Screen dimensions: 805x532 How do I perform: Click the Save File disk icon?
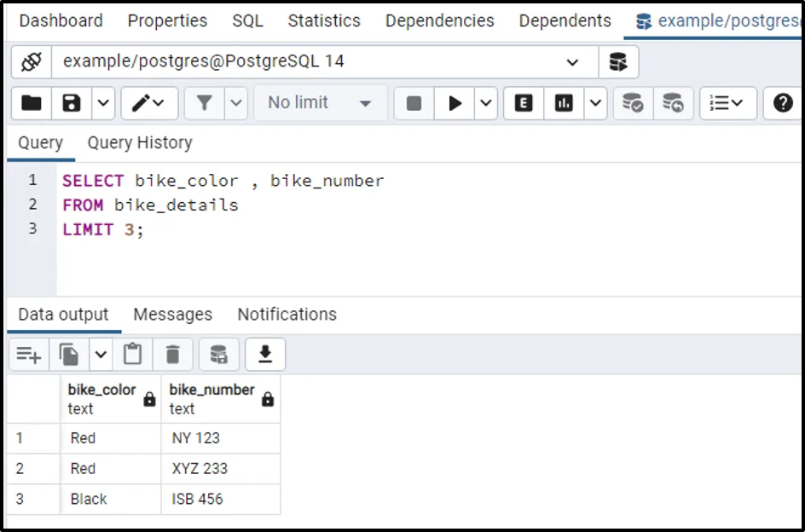click(x=72, y=103)
